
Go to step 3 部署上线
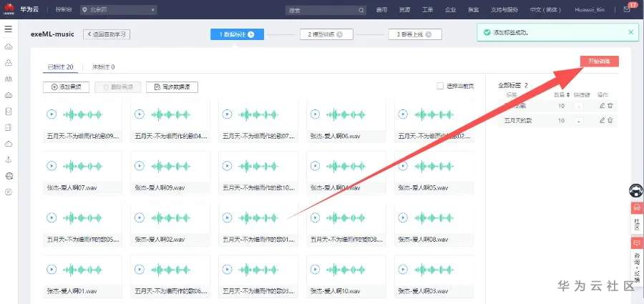pos(415,34)
